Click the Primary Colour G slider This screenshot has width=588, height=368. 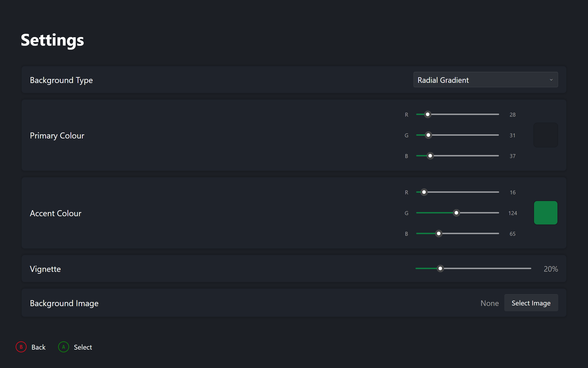458,135
